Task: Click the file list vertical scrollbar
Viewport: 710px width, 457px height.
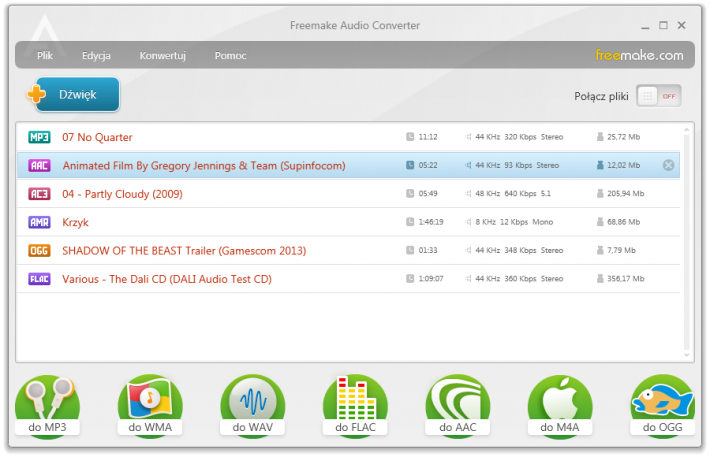Action: [686, 242]
